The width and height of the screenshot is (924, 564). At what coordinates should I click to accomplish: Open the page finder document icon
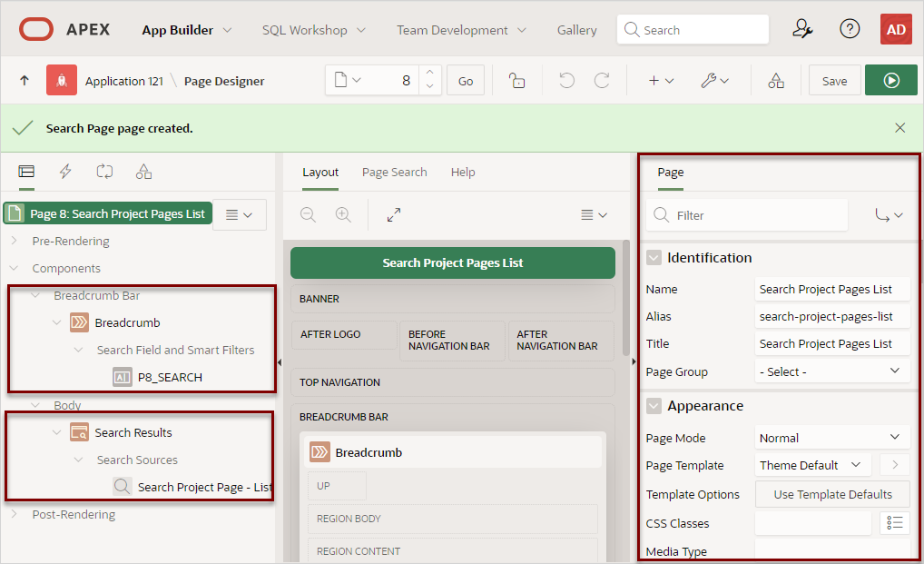348,80
